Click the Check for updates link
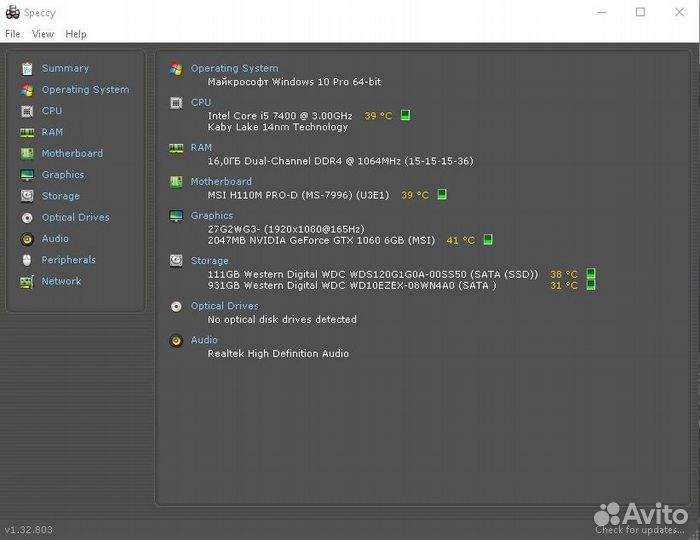This screenshot has width=700, height=540. click(x=651, y=529)
